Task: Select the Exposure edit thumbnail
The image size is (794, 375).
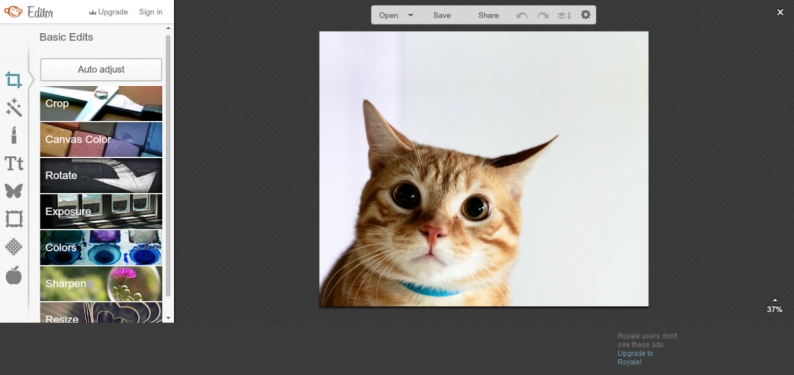Action: [x=101, y=211]
